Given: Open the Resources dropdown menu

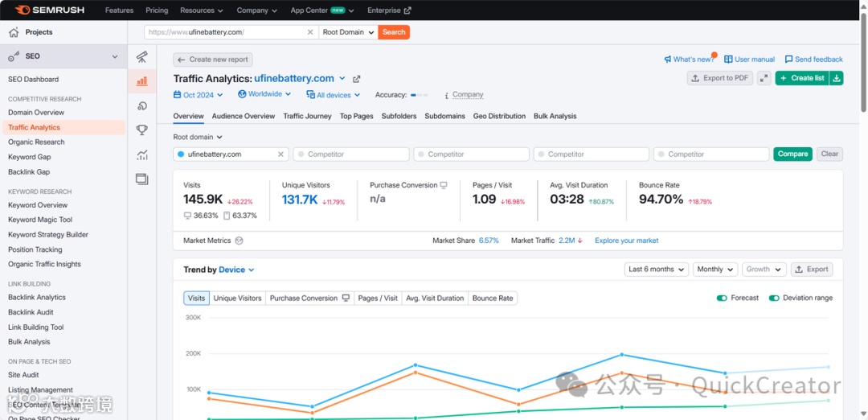Looking at the screenshot, I should [202, 10].
